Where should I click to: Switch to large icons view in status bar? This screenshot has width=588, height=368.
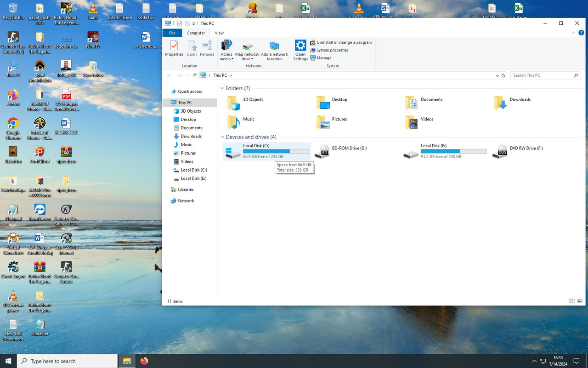[x=580, y=301]
